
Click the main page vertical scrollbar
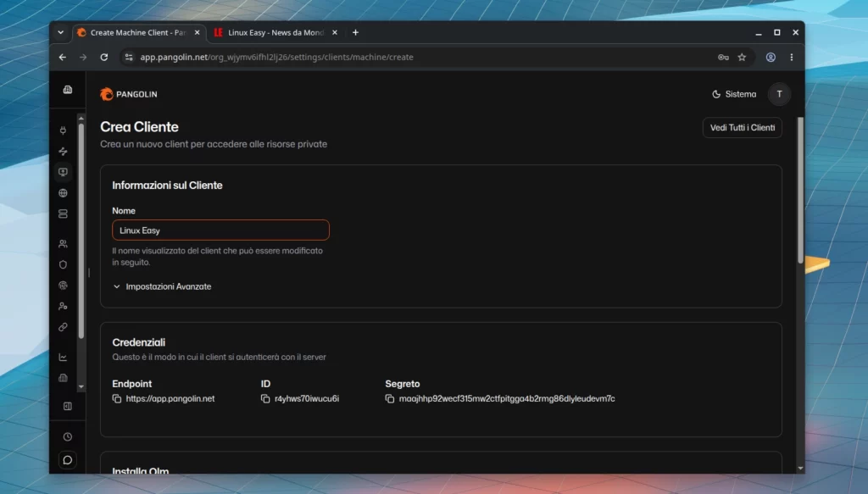(800, 191)
